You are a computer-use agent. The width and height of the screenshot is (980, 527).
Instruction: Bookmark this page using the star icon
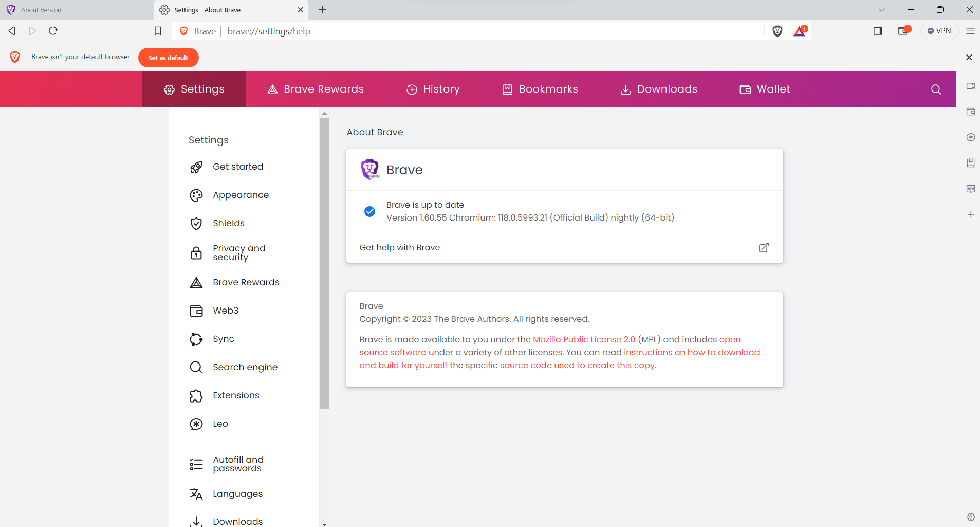click(x=157, y=31)
